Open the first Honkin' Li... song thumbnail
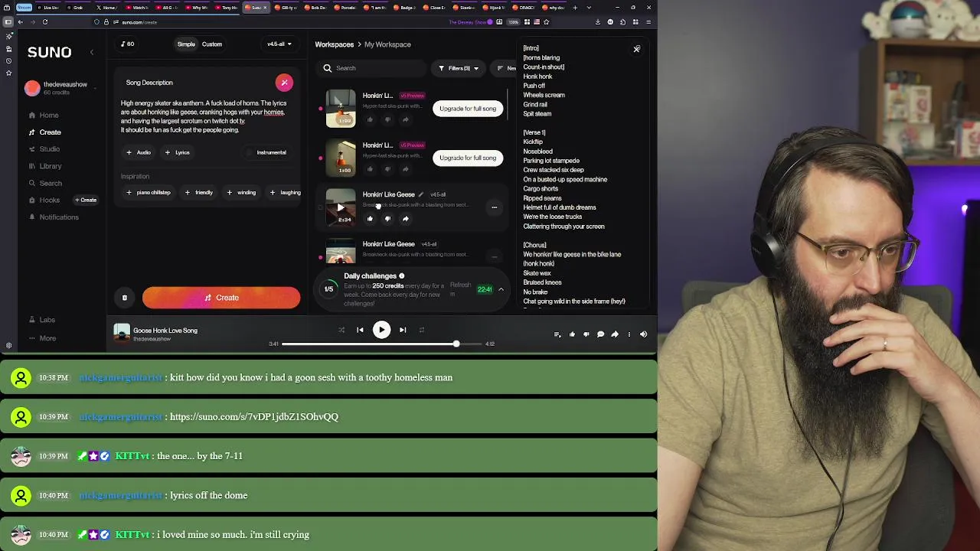Viewport: 980px width, 551px height. 341,109
